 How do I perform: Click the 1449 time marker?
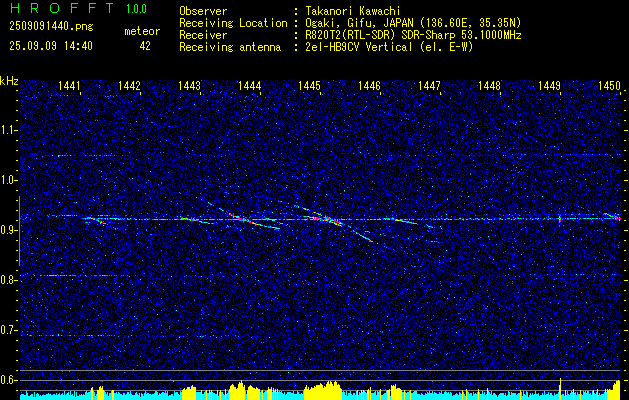pos(549,85)
